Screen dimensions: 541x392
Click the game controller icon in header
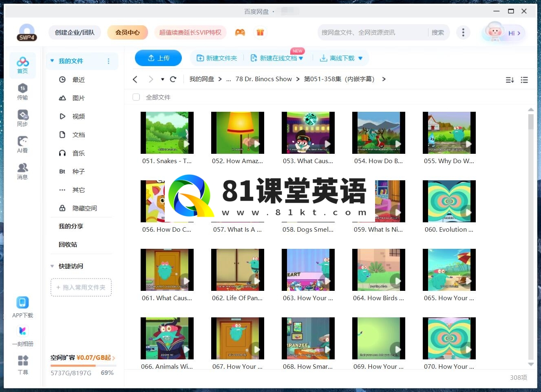click(x=240, y=33)
